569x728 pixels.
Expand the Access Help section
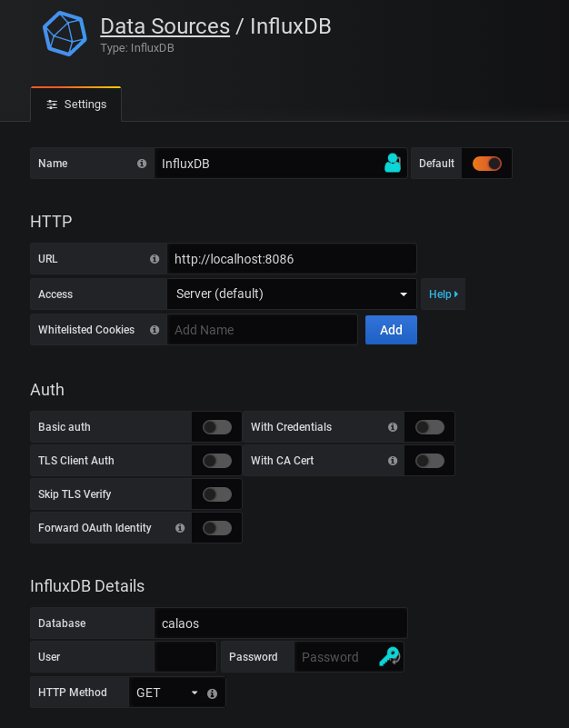[x=444, y=294]
